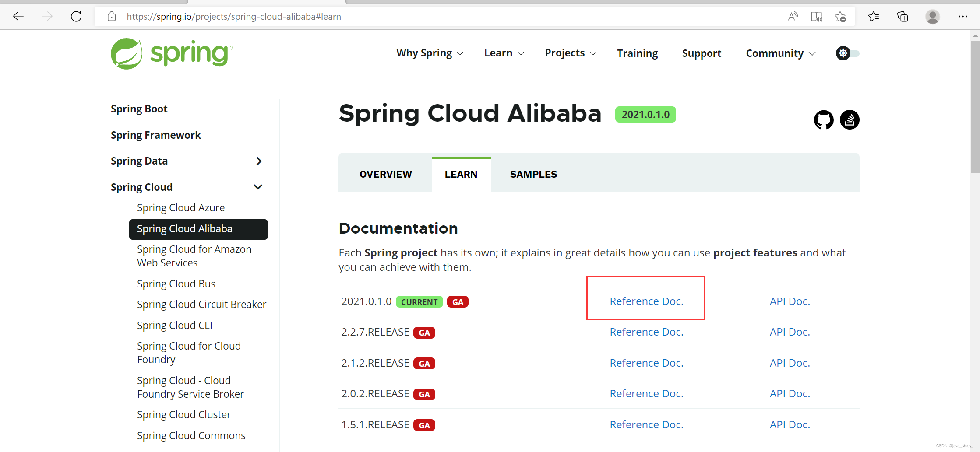Viewport: 980px width, 452px height.
Task: Open Reference Doc. for 2.2.7.RELEASE
Action: (646, 332)
